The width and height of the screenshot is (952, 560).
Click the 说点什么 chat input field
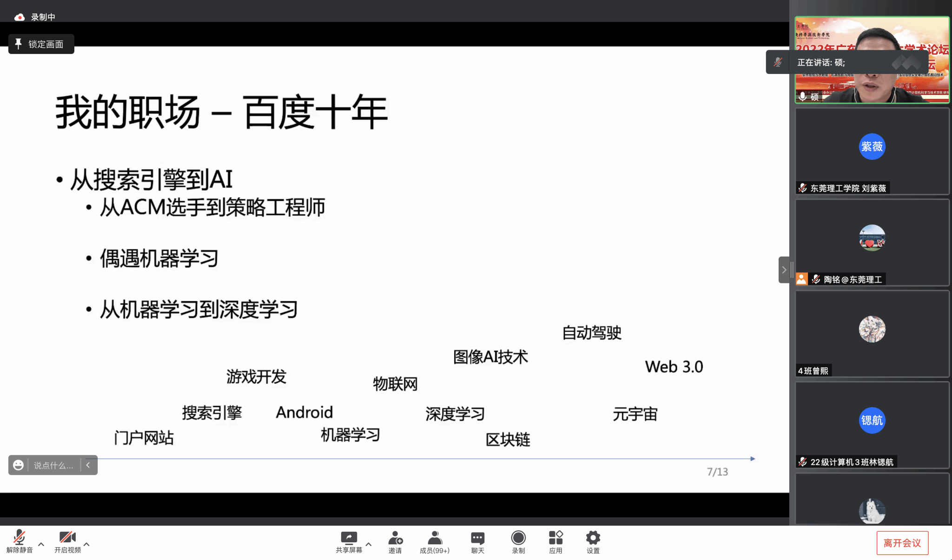[53, 465]
